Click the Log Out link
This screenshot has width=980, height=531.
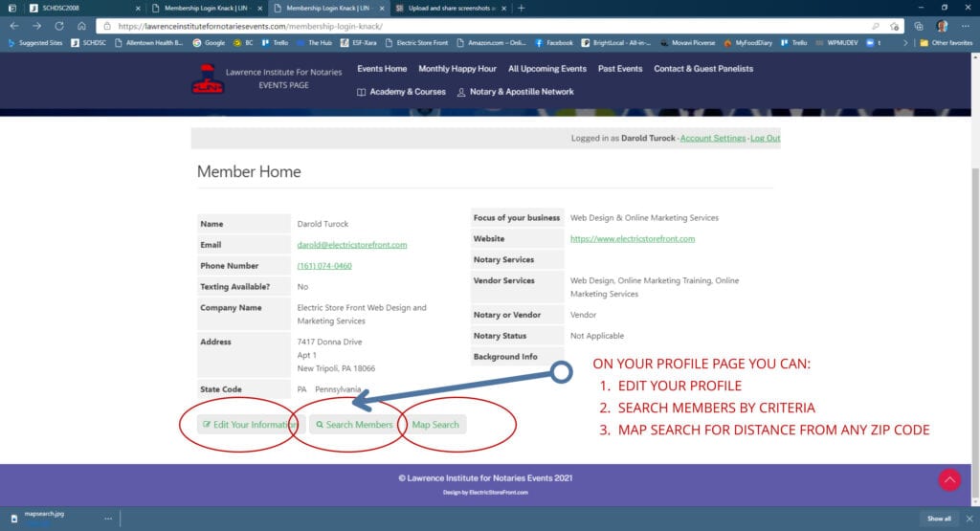click(x=765, y=139)
